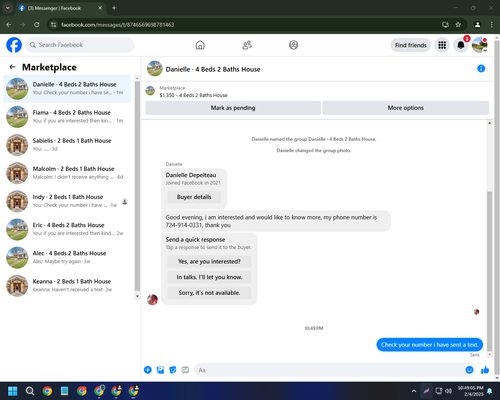The image size is (500, 400).
Task: Open the Chrome profile icon
Action: [x=478, y=25]
